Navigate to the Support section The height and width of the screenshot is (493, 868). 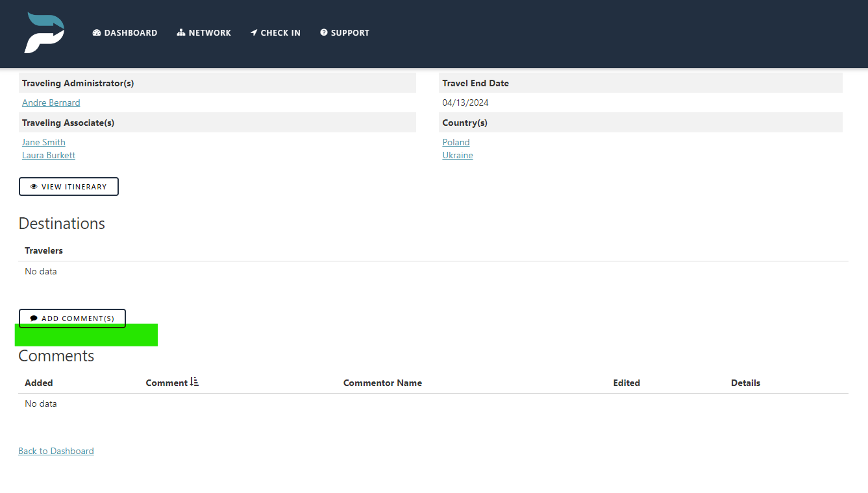[x=345, y=32]
